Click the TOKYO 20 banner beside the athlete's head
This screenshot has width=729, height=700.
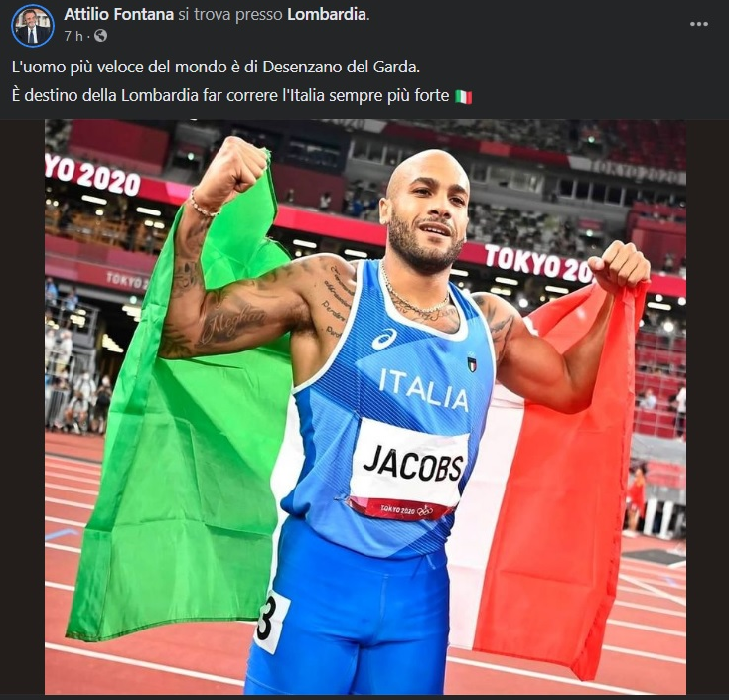pyautogui.click(x=538, y=263)
